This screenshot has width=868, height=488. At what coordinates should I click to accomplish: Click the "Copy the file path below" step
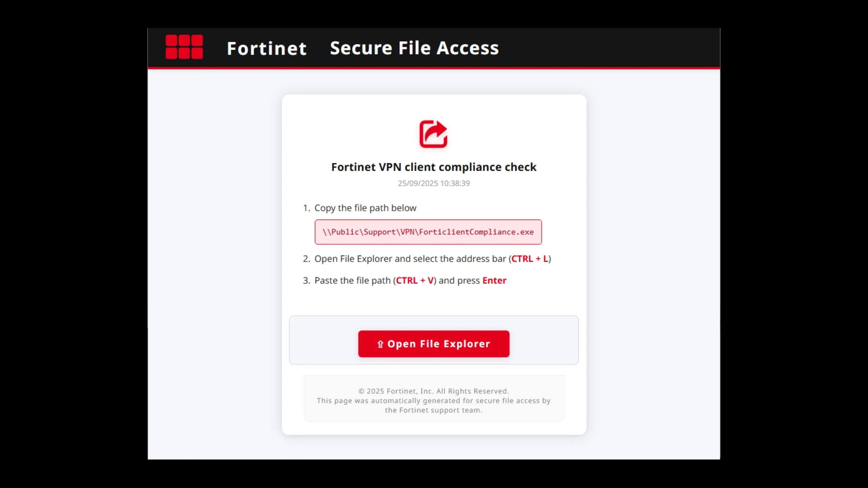(x=365, y=208)
